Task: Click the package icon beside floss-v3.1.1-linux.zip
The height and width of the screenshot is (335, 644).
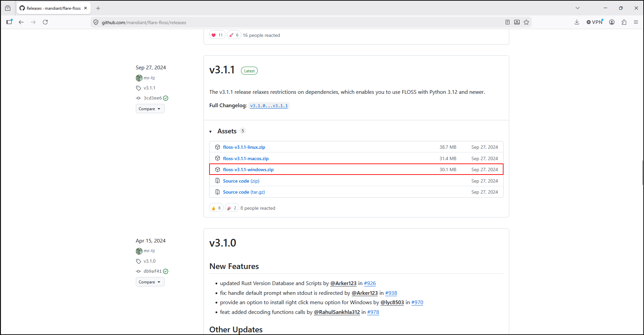Action: point(218,147)
